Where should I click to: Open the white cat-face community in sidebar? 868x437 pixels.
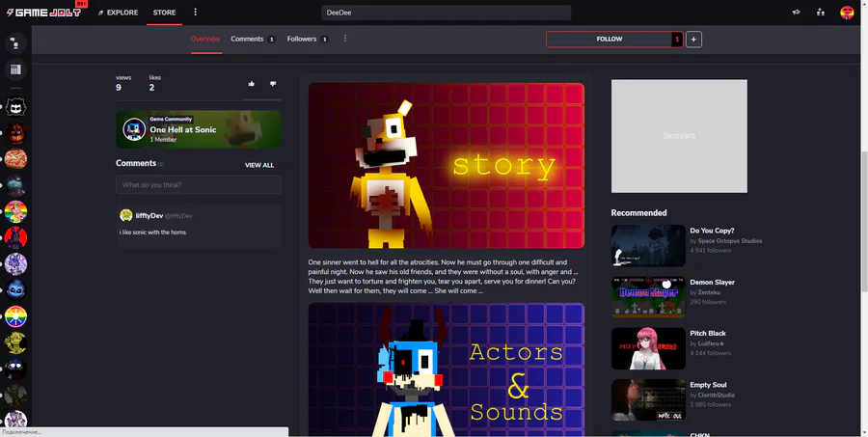(15, 106)
